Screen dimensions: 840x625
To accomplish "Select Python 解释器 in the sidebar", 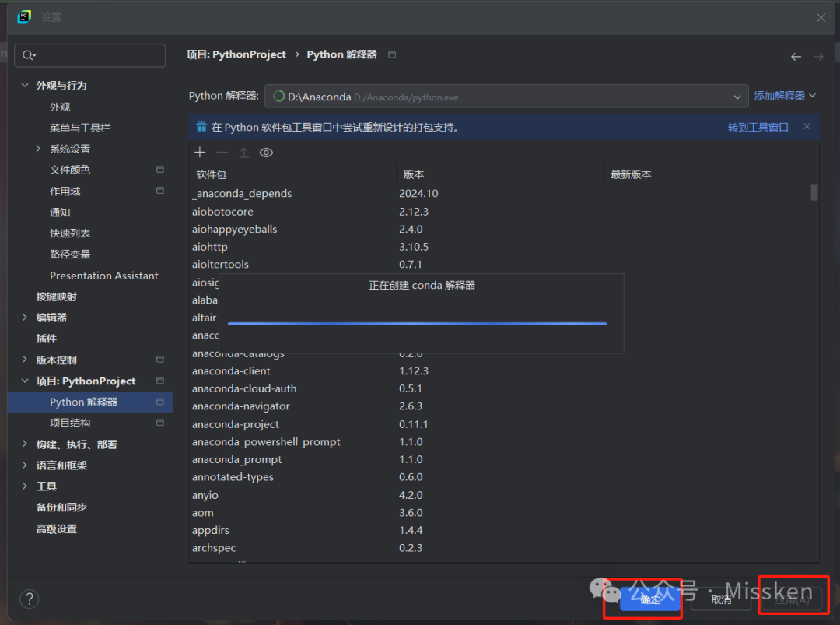I will (x=90, y=402).
